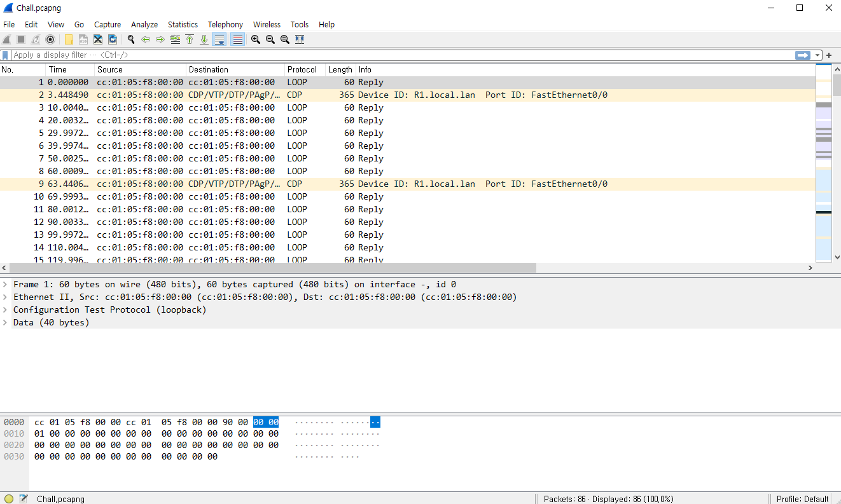Screen dimensions: 841x504
Task: Select packet number 5 LOOP Reply
Action: 408,133
